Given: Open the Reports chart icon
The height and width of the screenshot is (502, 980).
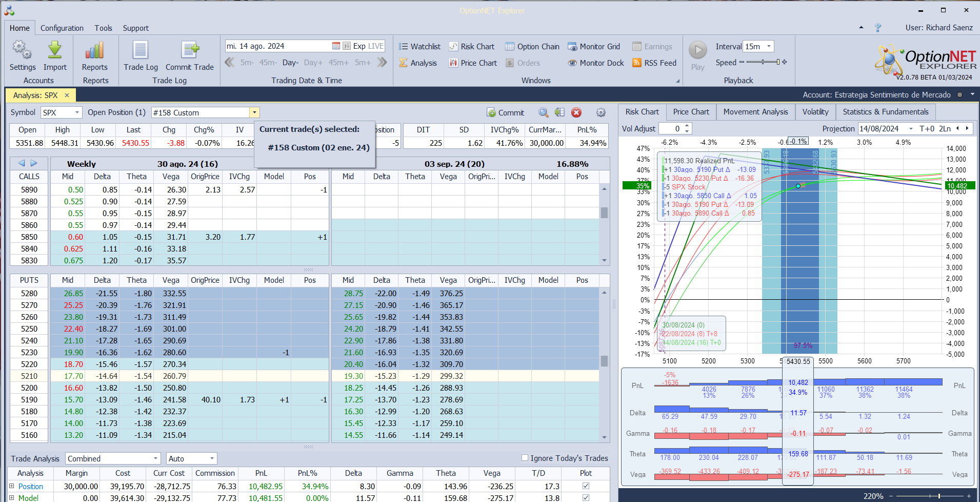Looking at the screenshot, I should pyautogui.click(x=95, y=50).
